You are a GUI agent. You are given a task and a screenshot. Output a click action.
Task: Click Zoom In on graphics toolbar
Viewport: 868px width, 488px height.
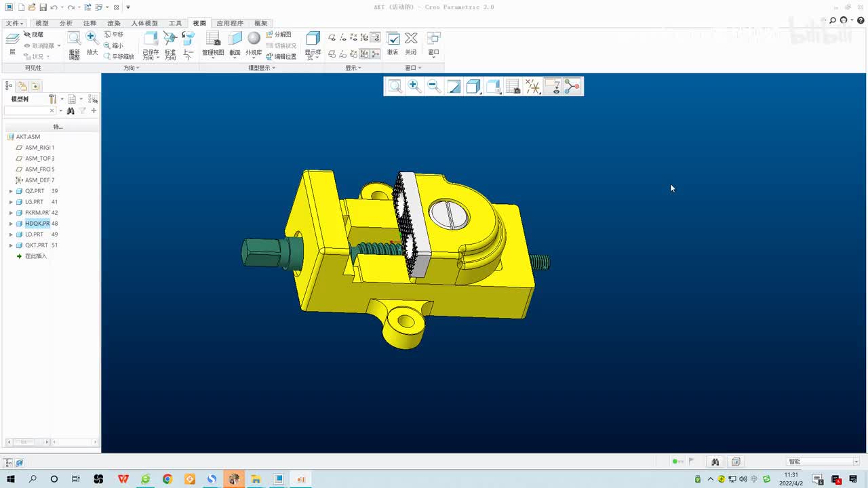click(x=414, y=86)
